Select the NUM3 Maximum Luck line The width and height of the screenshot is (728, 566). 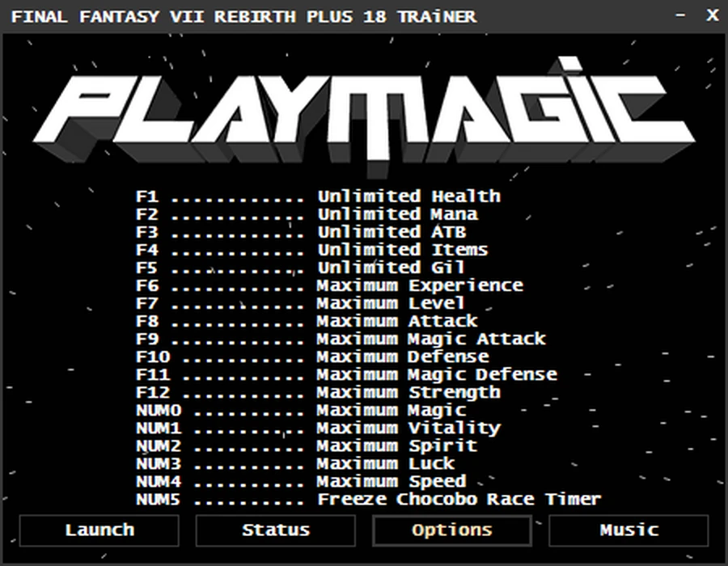(x=295, y=464)
